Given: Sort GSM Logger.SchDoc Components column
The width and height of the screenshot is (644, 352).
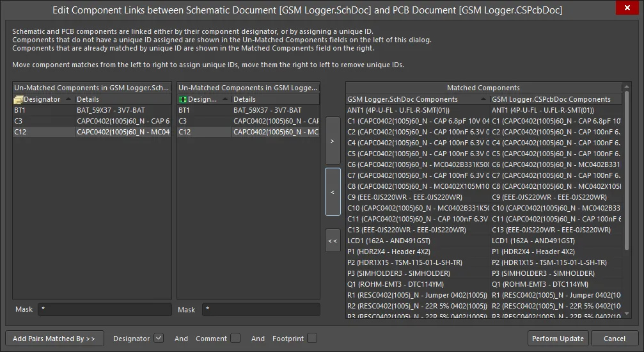Looking at the screenshot, I should tap(416, 99).
